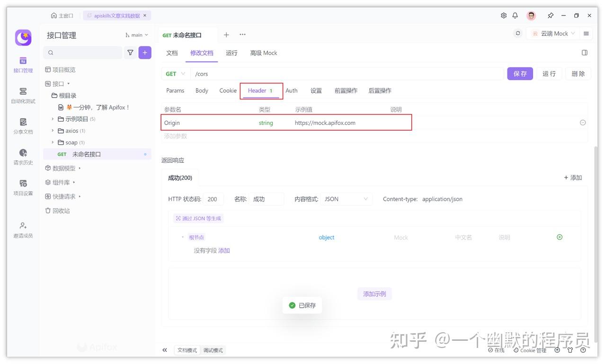Click the 保存 save button
This screenshot has width=606, height=364.
[520, 73]
